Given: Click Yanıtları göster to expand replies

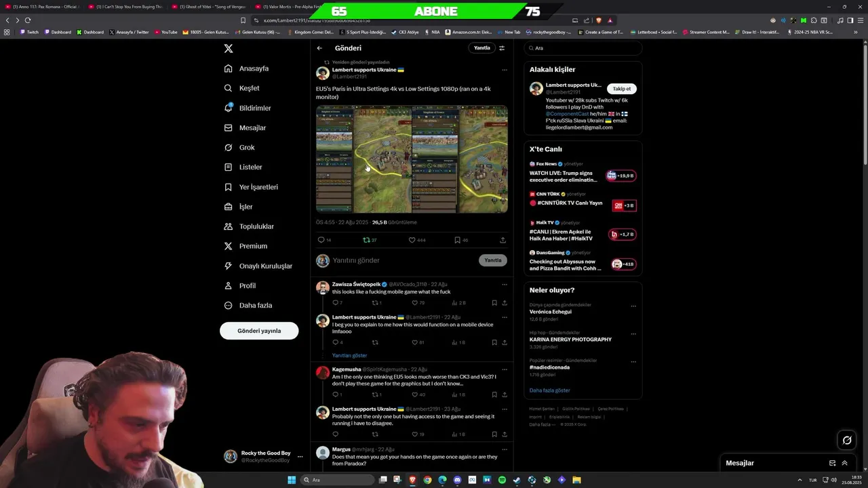Looking at the screenshot, I should click(x=349, y=355).
